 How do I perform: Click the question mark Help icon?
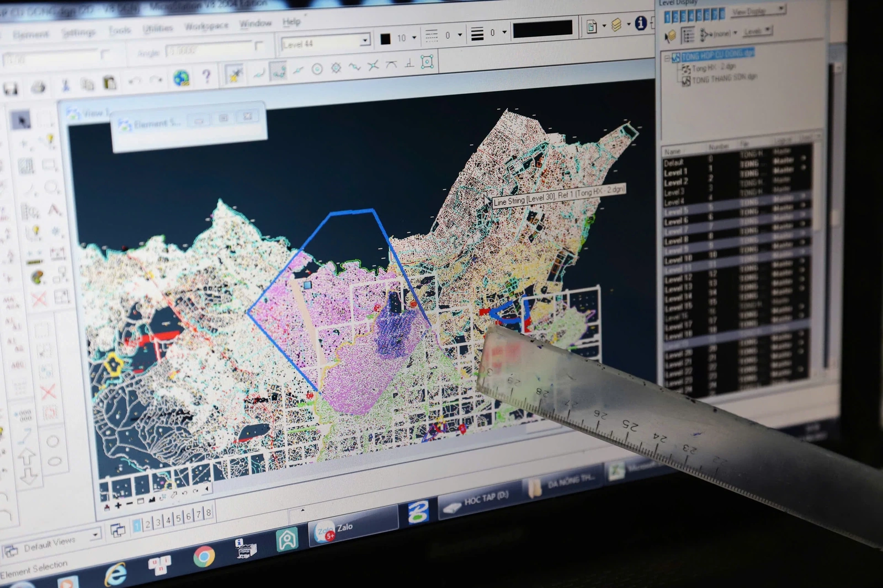[206, 76]
